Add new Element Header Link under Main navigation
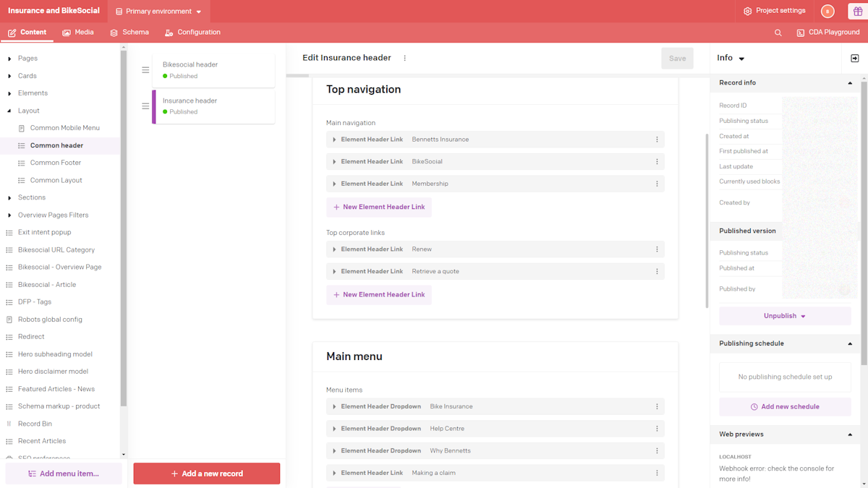868x488 pixels. pyautogui.click(x=379, y=207)
